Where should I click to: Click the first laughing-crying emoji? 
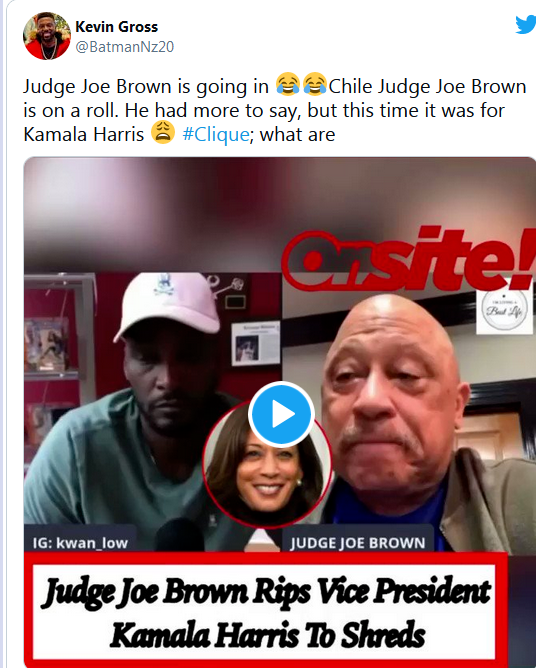point(288,84)
